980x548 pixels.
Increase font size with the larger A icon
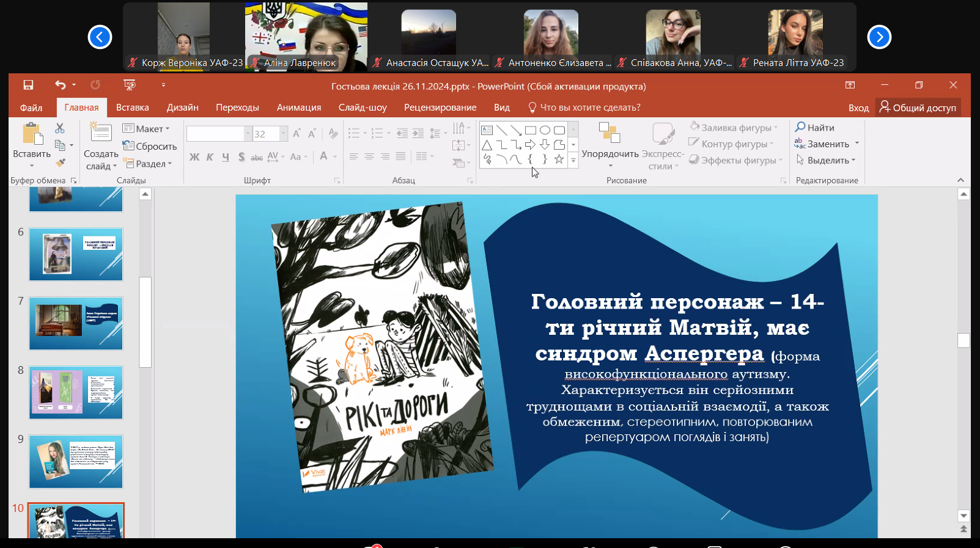coord(297,134)
